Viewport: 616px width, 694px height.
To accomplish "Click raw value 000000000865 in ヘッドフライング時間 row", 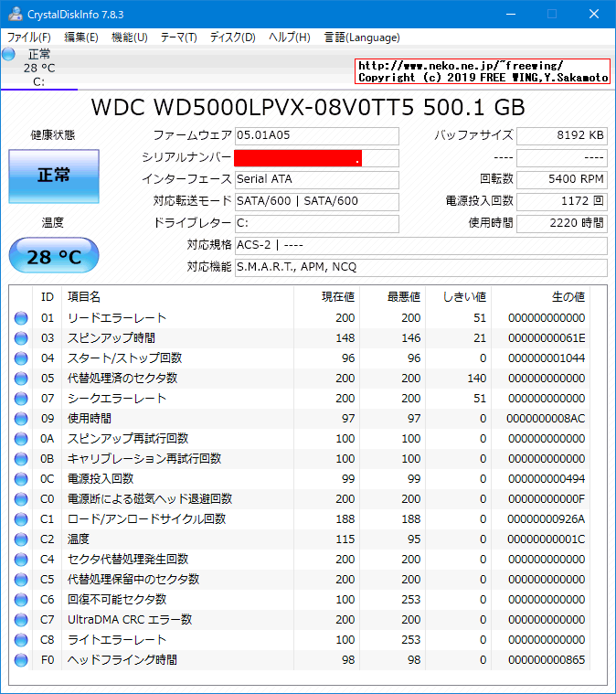I will point(547,660).
